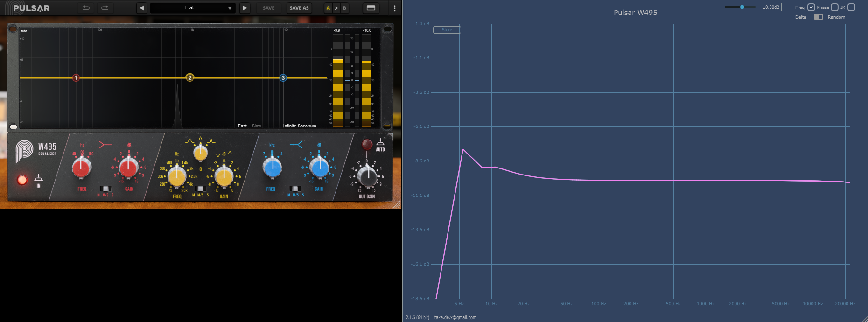Flip the red band M/S switch
This screenshot has height=322, width=868.
105,189
